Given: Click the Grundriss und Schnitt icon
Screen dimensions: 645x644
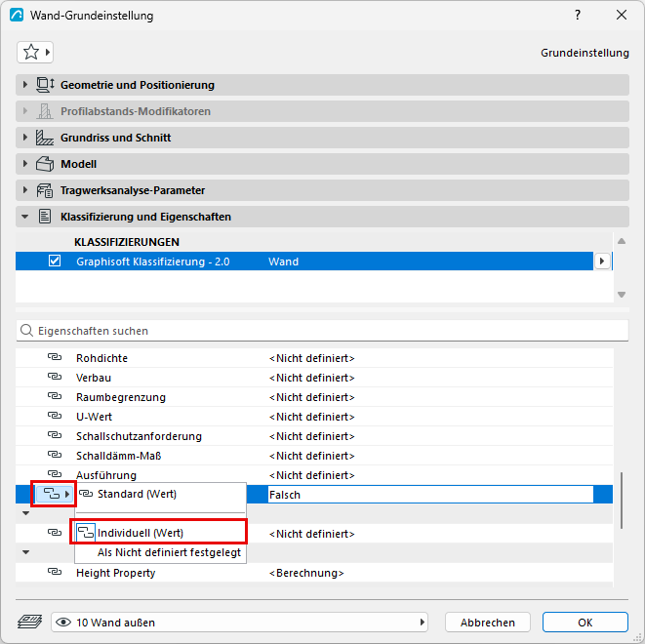Looking at the screenshot, I should [45, 138].
